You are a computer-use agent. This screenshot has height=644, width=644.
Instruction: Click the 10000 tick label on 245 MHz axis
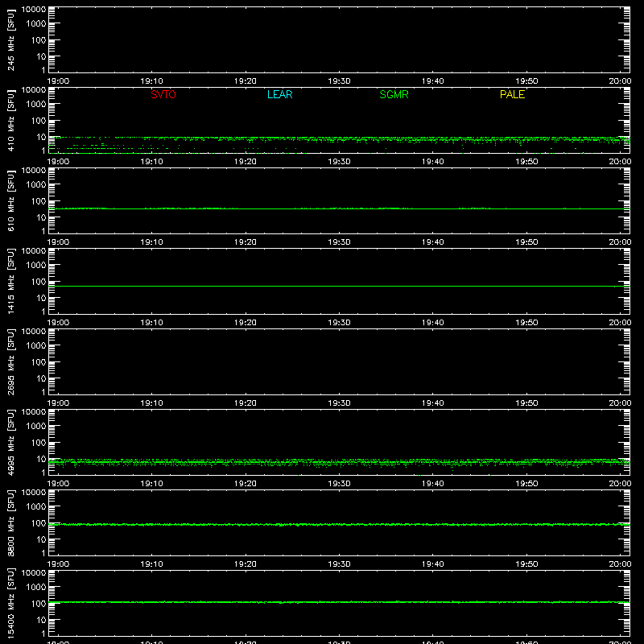(34, 10)
